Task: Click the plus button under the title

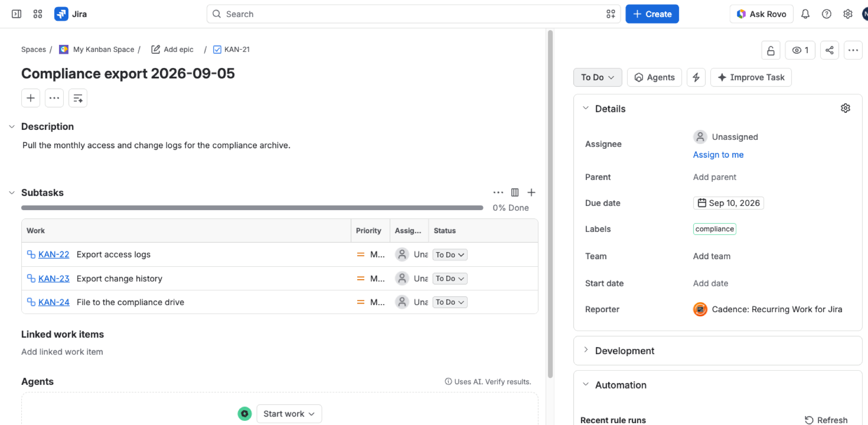Action: [31, 98]
